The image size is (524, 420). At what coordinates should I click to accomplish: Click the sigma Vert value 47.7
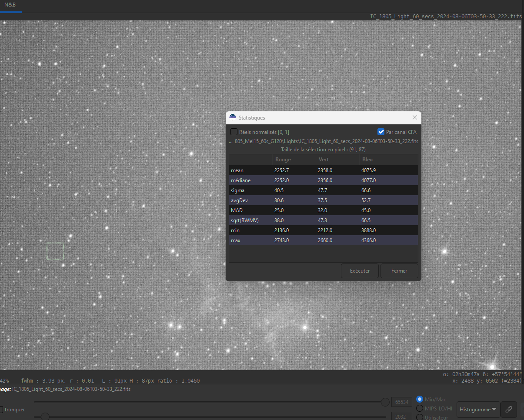[x=322, y=190]
